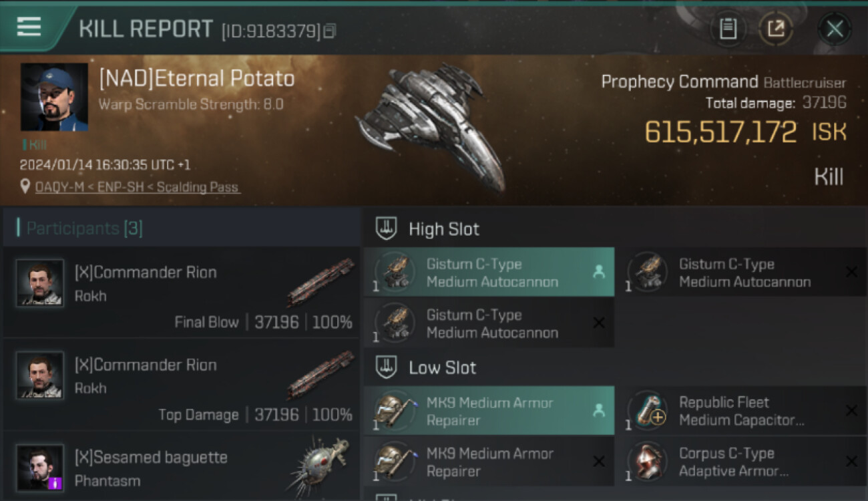Viewport: 868px width, 501px height.
Task: Open the hamburger main menu
Action: tap(29, 27)
